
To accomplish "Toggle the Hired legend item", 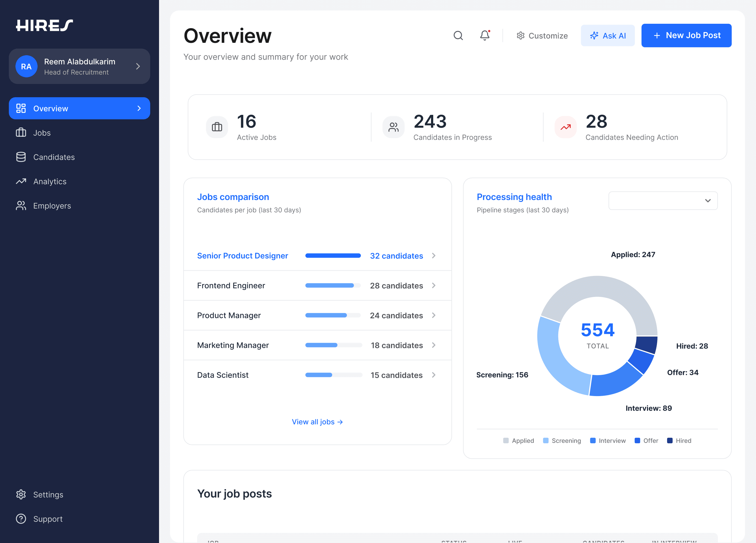I will coord(679,441).
